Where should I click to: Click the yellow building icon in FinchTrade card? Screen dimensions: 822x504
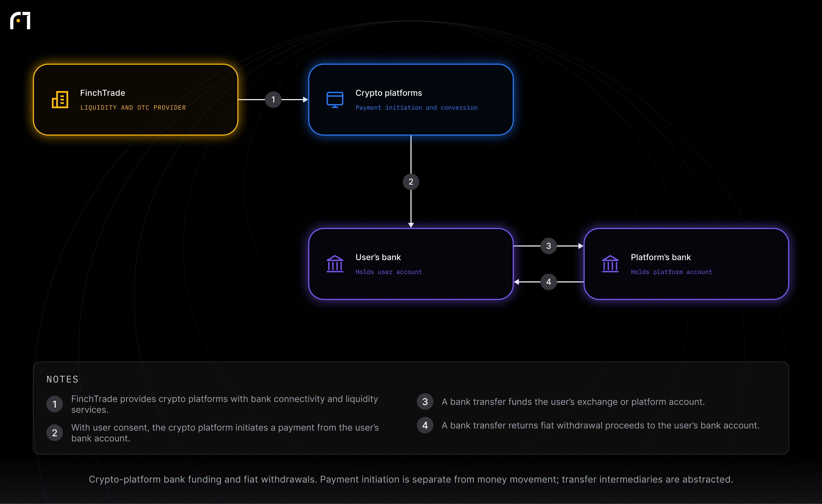tap(60, 99)
